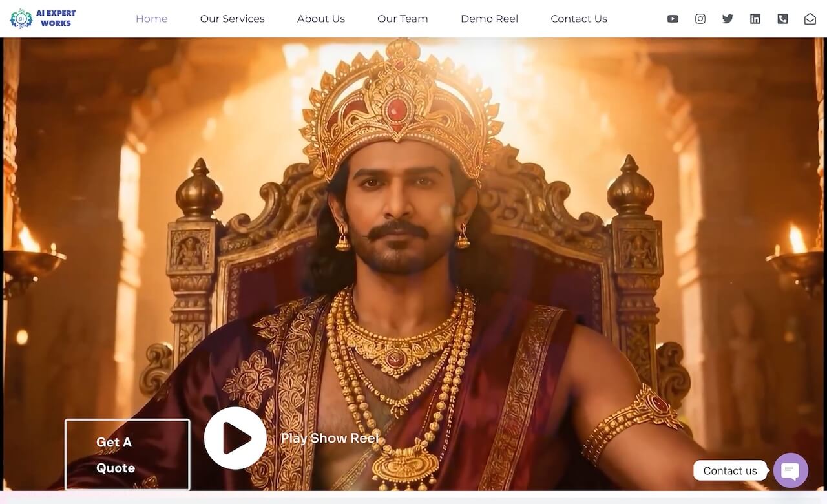Visit the Instagram profile icon

coord(700,19)
